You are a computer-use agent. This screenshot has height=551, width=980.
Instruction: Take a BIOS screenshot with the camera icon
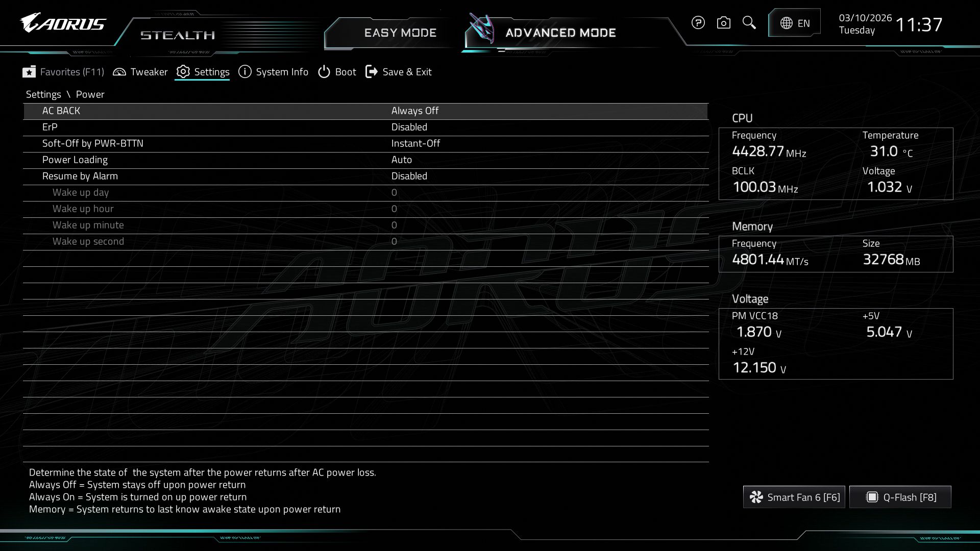723,23
